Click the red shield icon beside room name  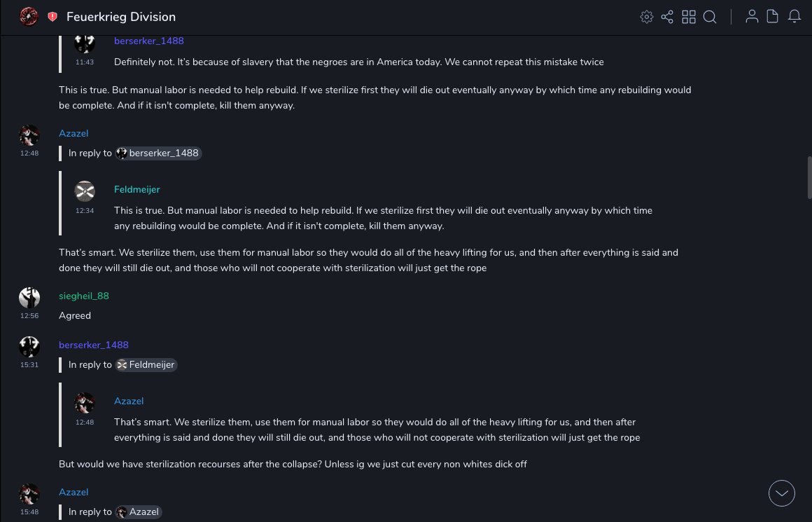point(52,17)
